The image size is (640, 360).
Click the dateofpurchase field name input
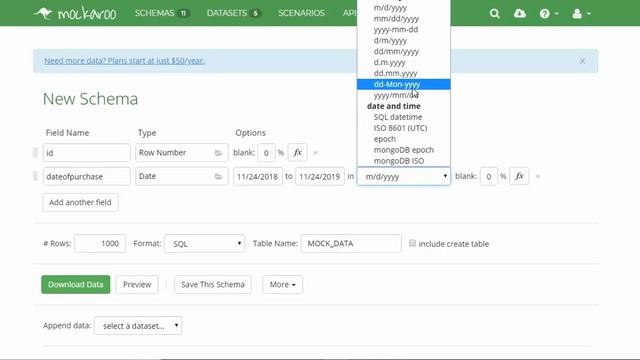click(87, 177)
